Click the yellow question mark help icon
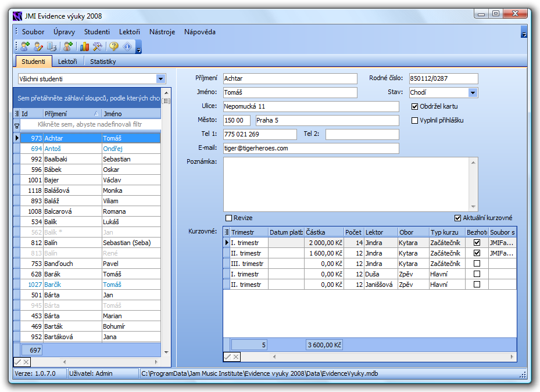Screen dimensions: 540x392 pyautogui.click(x=114, y=47)
